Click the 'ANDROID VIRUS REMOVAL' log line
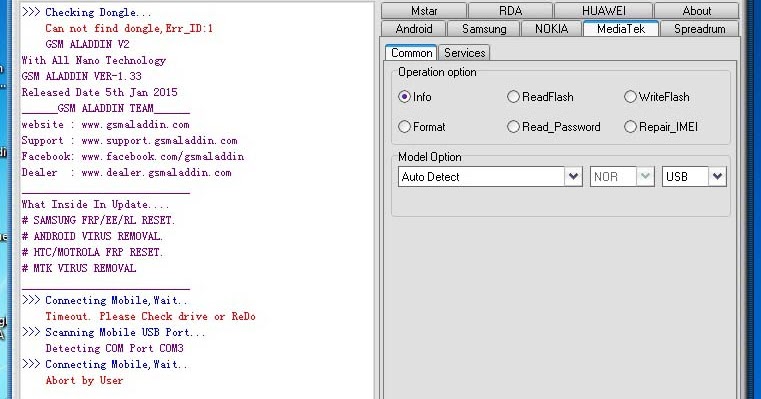This screenshot has height=399, width=761. coord(92,236)
